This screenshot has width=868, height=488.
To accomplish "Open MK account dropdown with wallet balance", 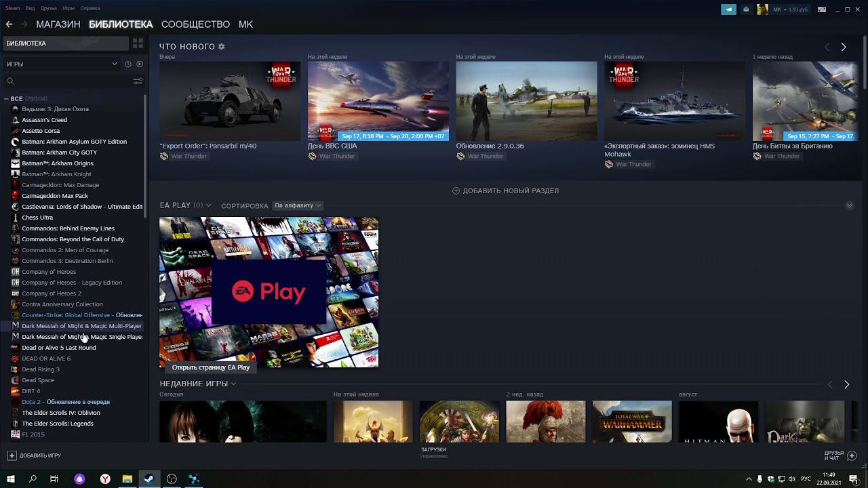I will (x=791, y=9).
